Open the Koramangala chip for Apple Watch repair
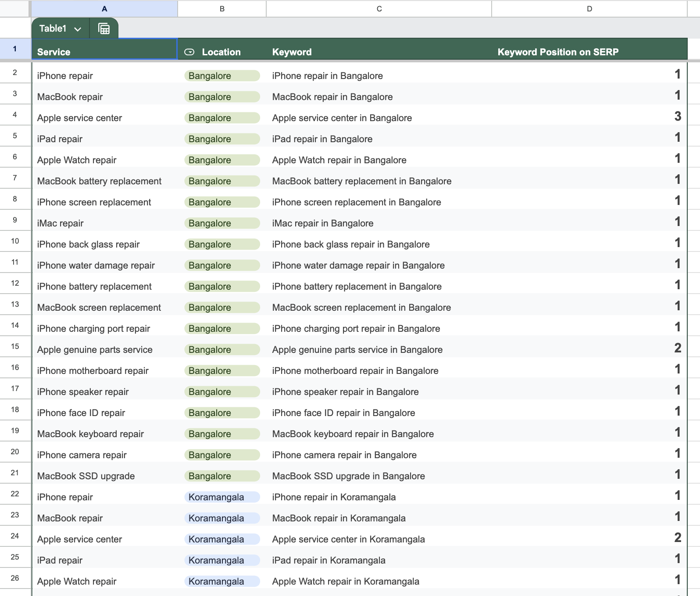The height and width of the screenshot is (596, 700). point(222,582)
